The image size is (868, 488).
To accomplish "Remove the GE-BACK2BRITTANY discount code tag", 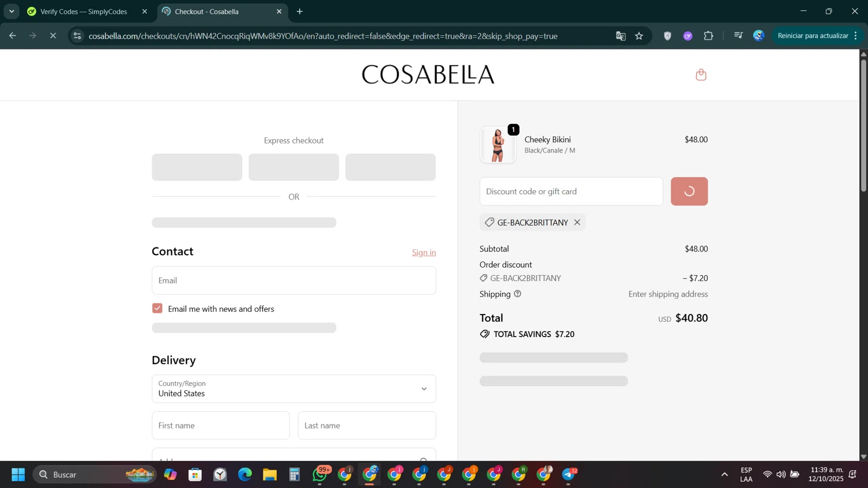I will (x=577, y=223).
